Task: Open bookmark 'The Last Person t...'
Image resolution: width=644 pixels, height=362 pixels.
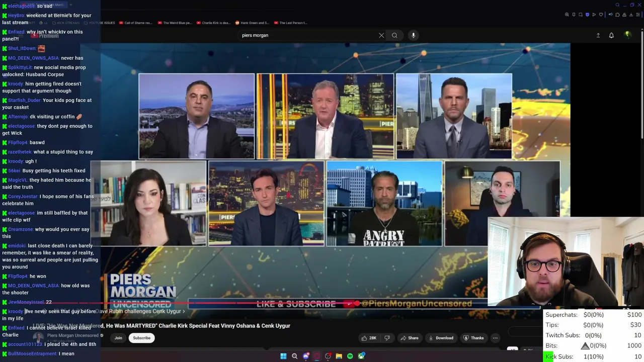Action: coord(290,23)
